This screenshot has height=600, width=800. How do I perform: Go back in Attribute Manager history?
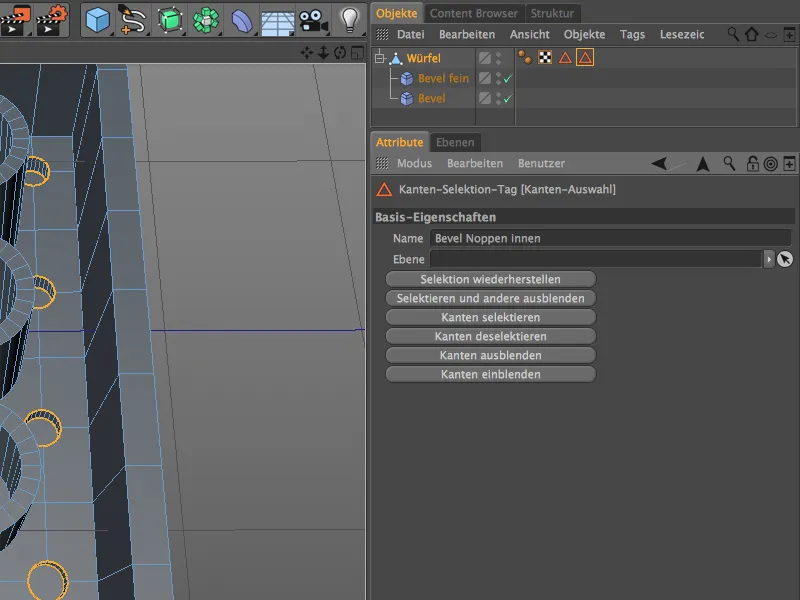(659, 163)
